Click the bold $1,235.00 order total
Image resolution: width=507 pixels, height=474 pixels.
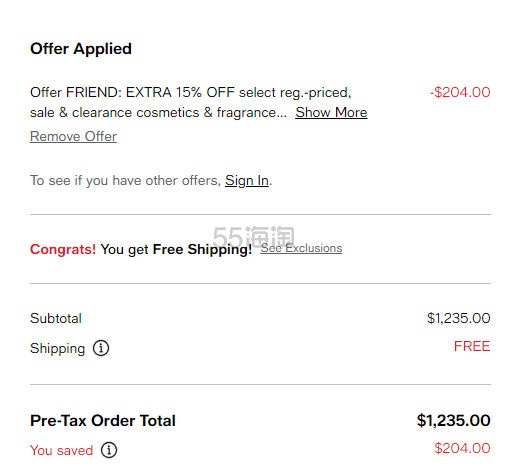pyautogui.click(x=454, y=421)
